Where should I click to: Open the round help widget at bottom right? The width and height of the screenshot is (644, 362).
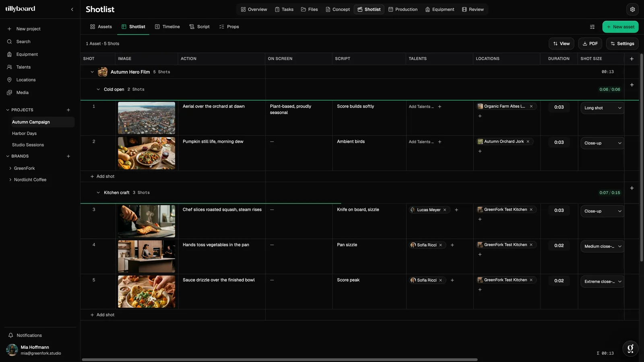click(x=630, y=348)
